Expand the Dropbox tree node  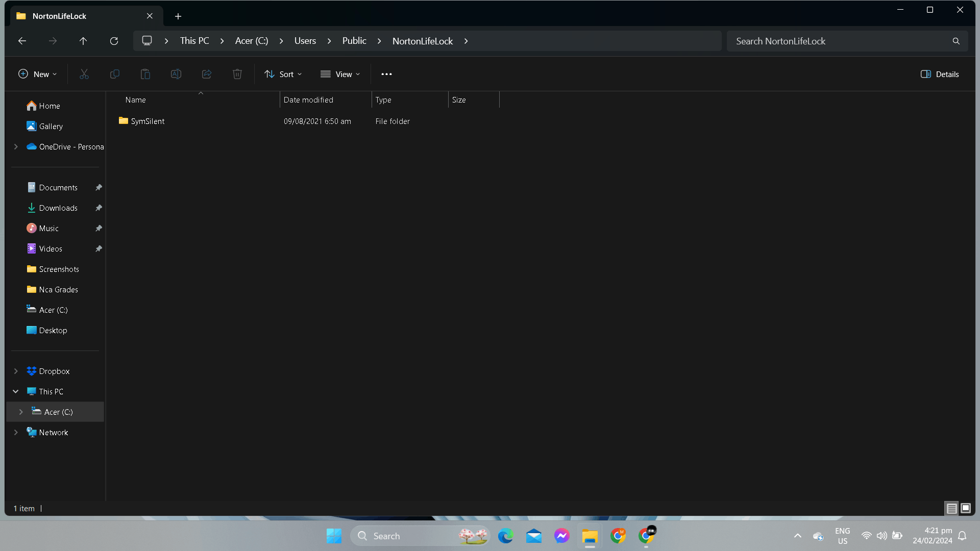(16, 371)
